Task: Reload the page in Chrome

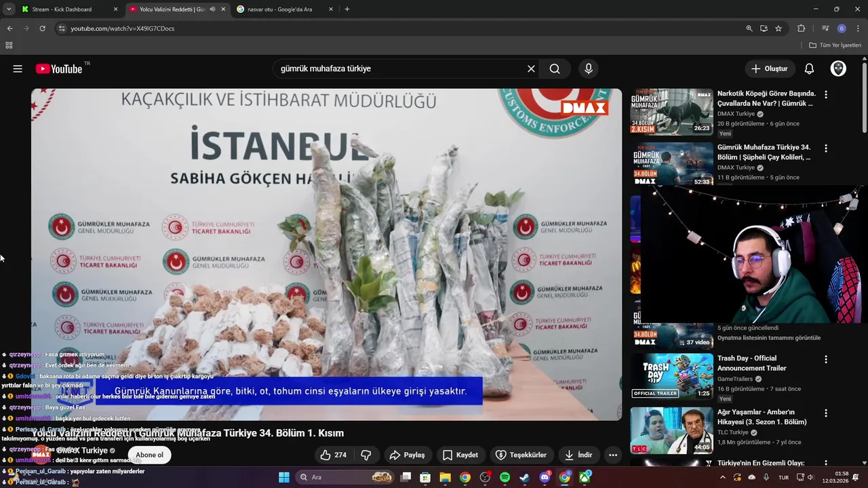Action: tap(42, 28)
